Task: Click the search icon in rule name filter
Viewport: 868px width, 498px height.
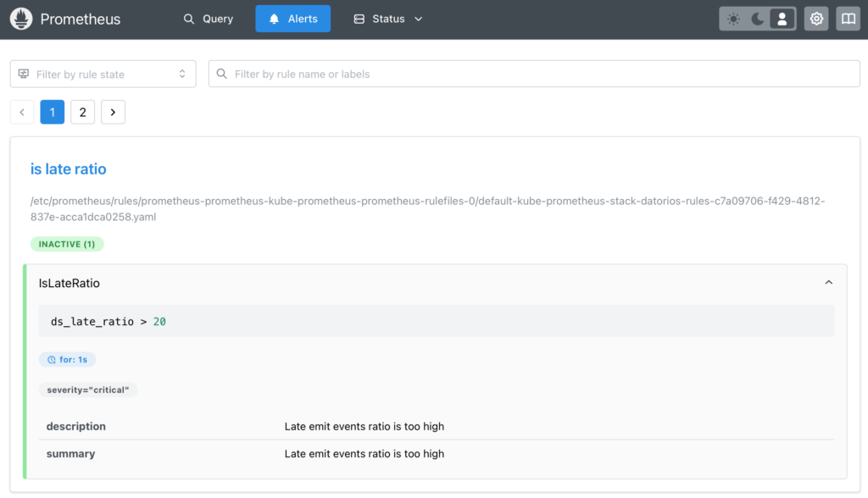Action: (x=222, y=75)
